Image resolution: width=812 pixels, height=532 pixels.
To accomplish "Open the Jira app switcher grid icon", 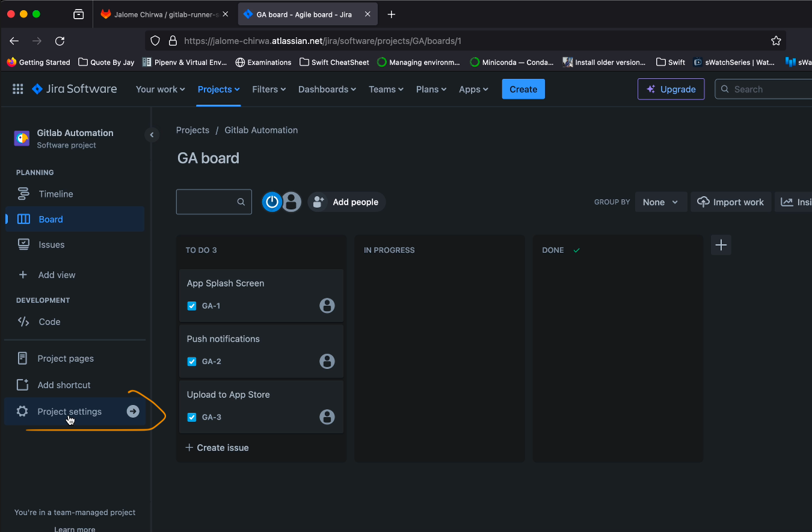I will click(18, 89).
